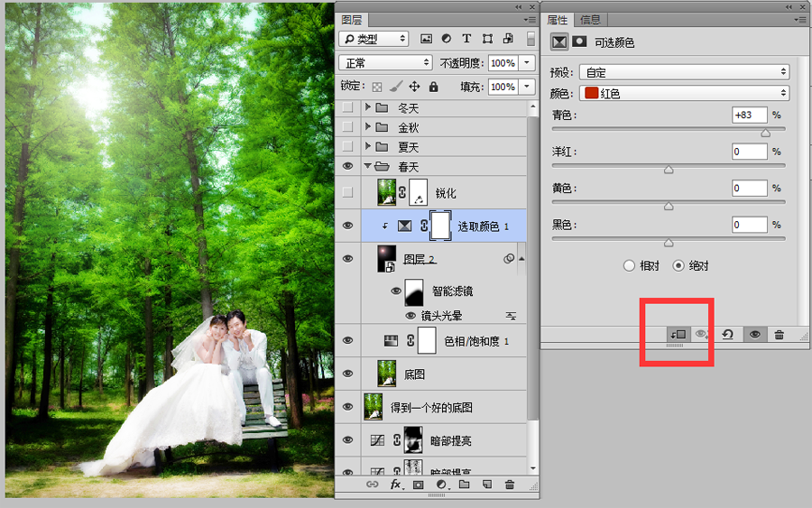
Task: Show the 冬天 group visibility box
Action: (348, 107)
